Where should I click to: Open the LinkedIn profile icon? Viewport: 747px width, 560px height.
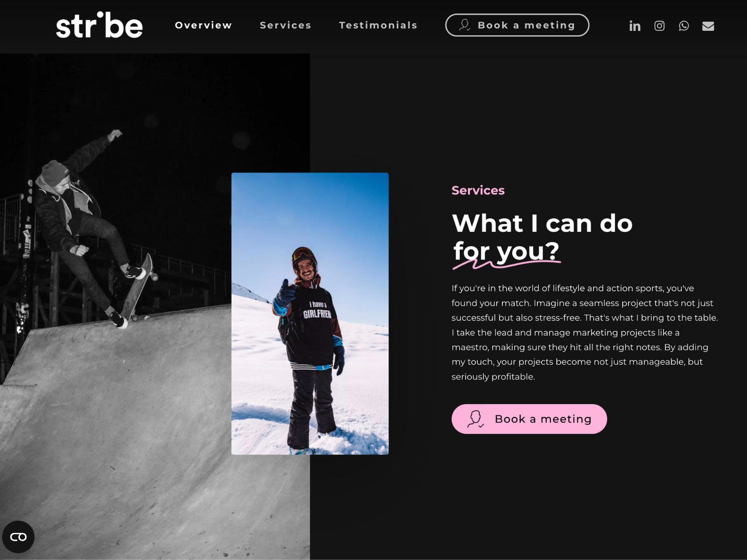click(634, 26)
